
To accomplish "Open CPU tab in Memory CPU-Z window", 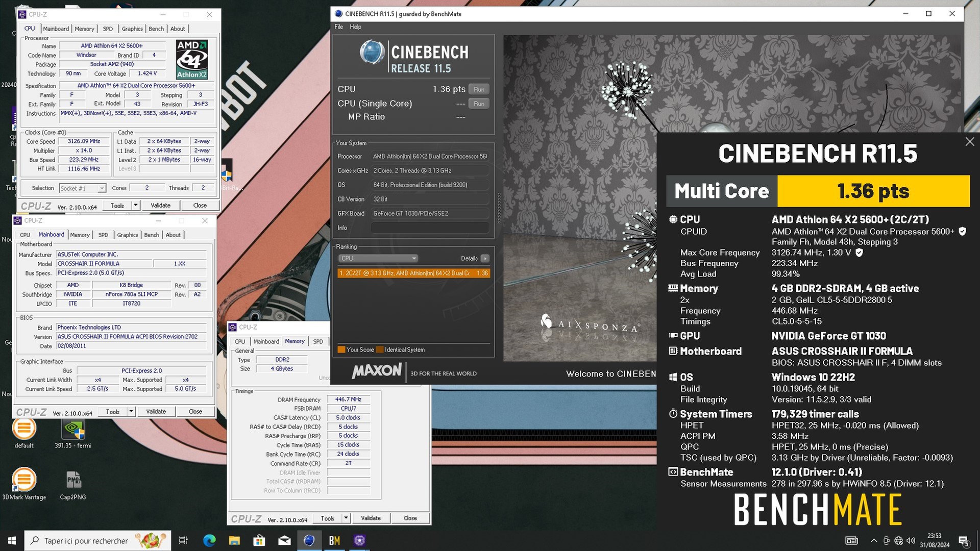I will point(240,341).
